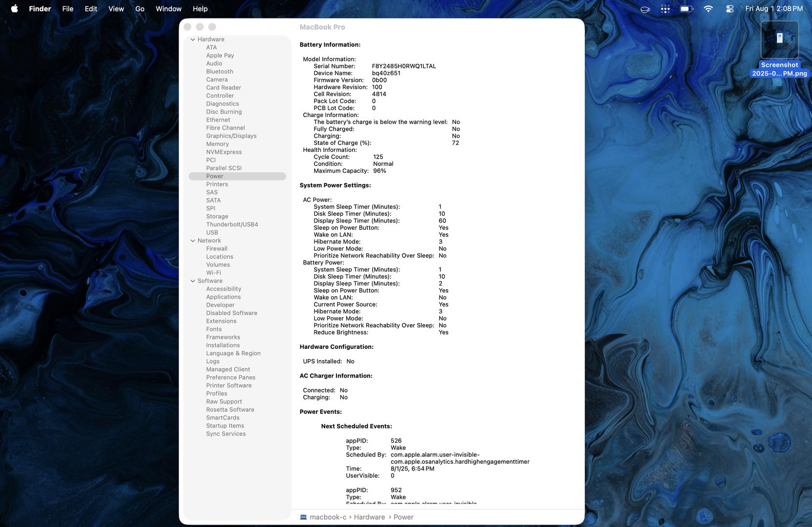Select the Screenshot PNG file on desktop
This screenshot has width=812, height=527.
click(779, 49)
